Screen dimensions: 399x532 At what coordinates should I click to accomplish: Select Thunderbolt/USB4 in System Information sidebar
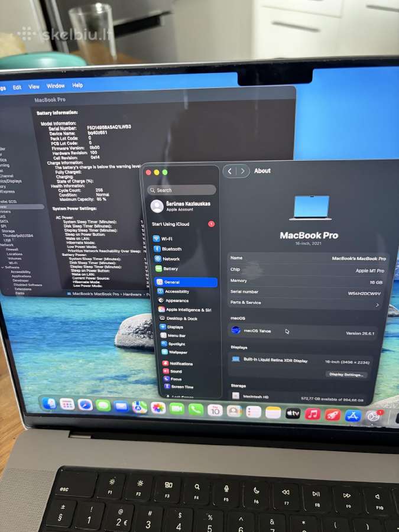click(x=18, y=235)
